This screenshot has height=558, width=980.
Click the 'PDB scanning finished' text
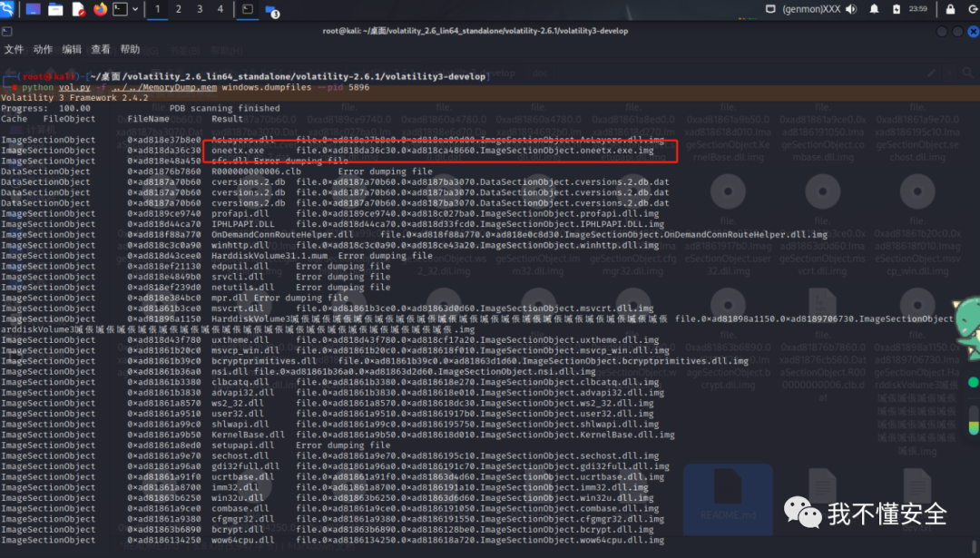click(x=224, y=108)
